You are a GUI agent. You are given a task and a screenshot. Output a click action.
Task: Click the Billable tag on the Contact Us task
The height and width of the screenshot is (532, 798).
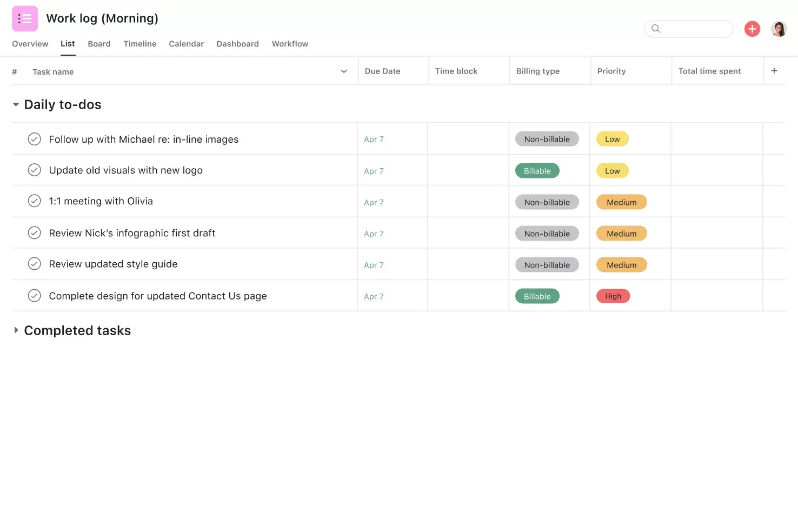(x=537, y=296)
